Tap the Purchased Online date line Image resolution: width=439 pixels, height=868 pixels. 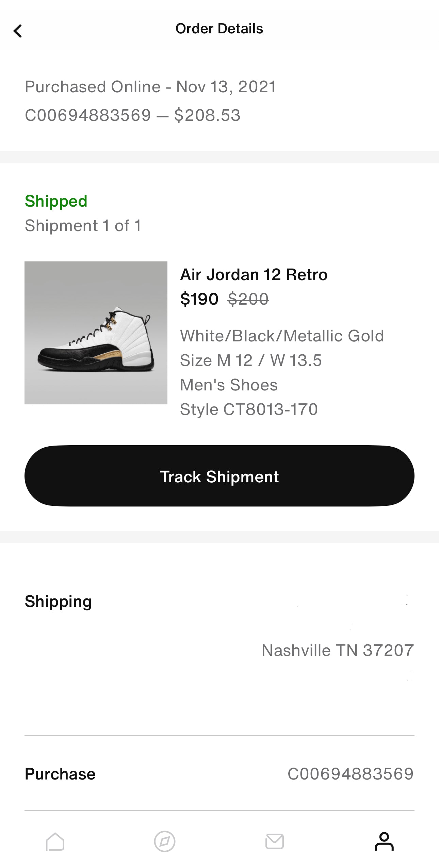150,87
